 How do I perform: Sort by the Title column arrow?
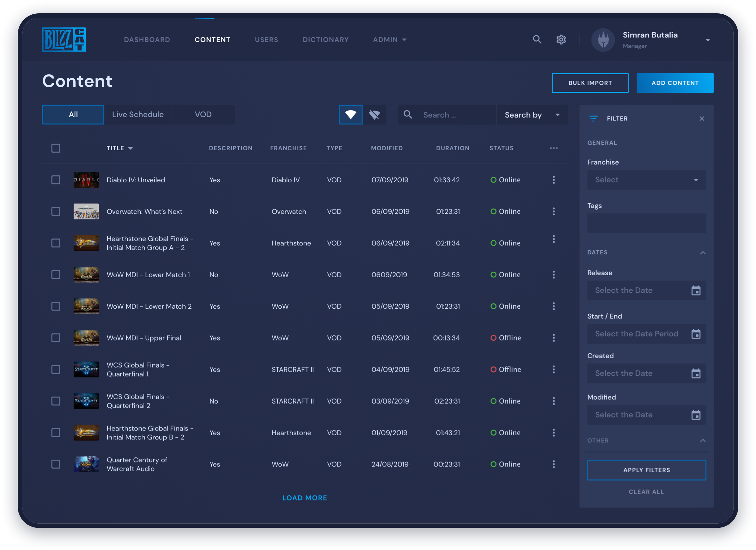[x=131, y=148]
